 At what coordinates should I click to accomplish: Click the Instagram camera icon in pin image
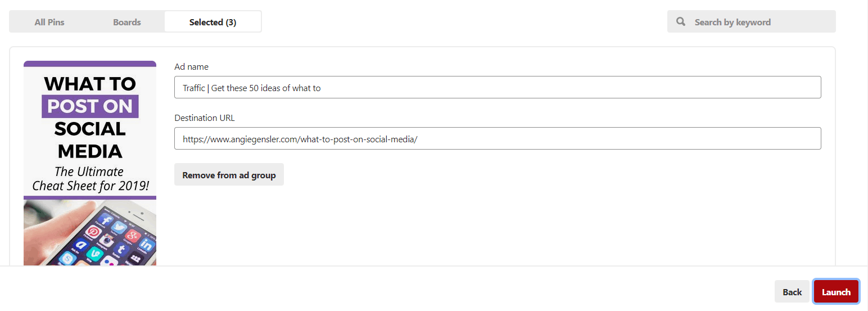pos(106,241)
